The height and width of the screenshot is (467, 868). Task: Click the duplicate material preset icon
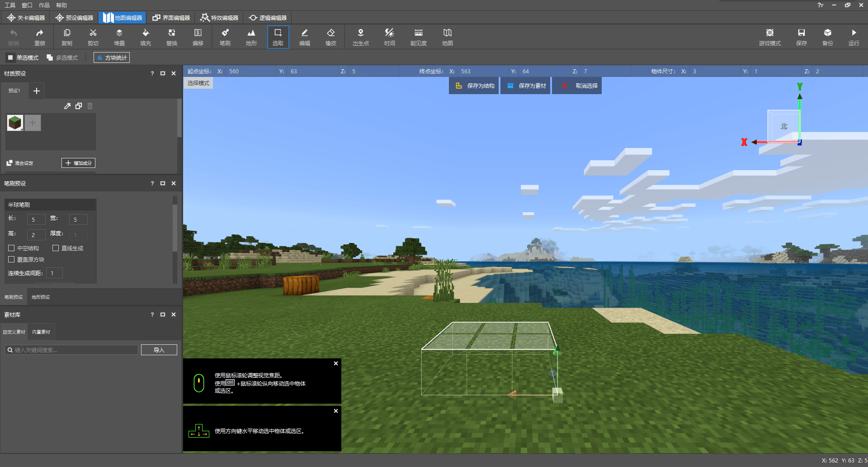coord(79,106)
